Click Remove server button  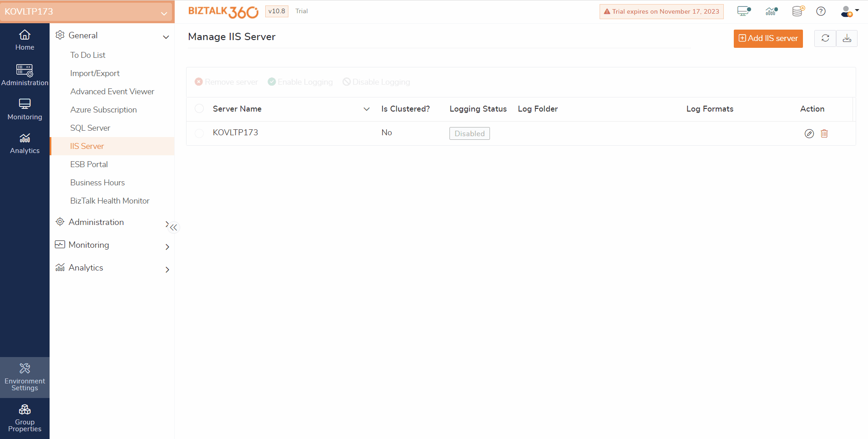[226, 82]
